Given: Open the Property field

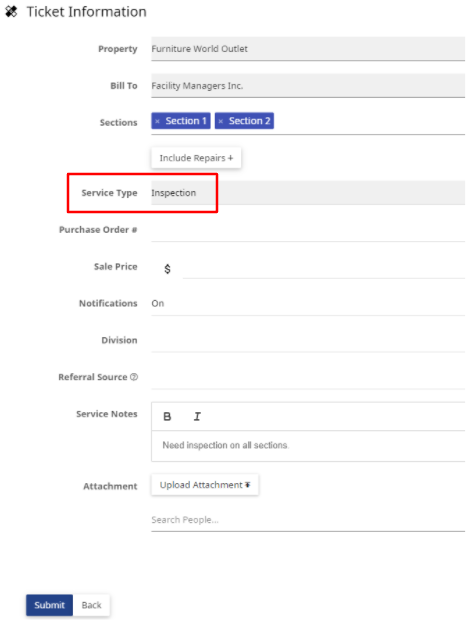Looking at the screenshot, I should [308, 49].
